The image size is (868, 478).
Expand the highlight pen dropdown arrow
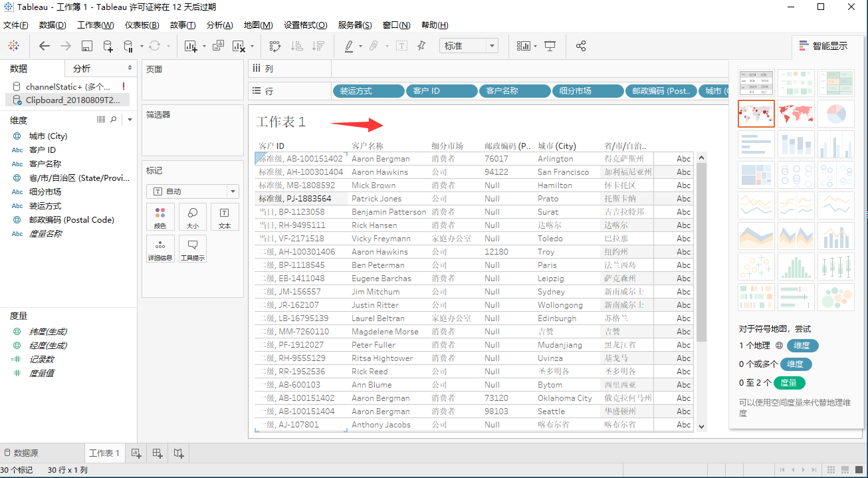coord(360,46)
